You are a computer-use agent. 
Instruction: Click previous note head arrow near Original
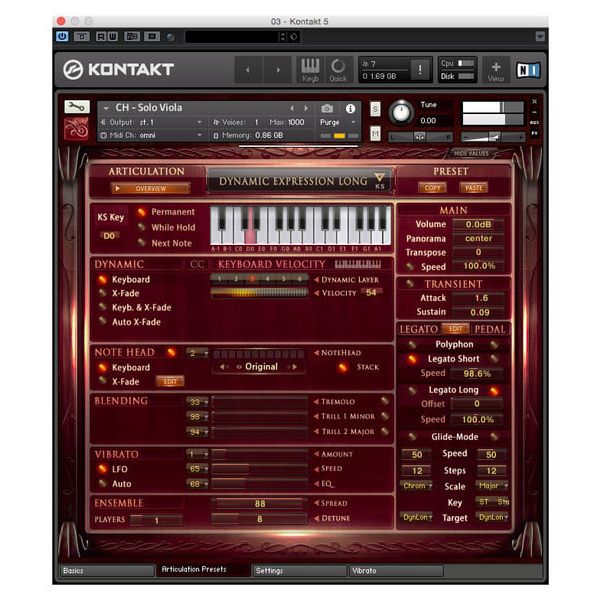pos(224,367)
